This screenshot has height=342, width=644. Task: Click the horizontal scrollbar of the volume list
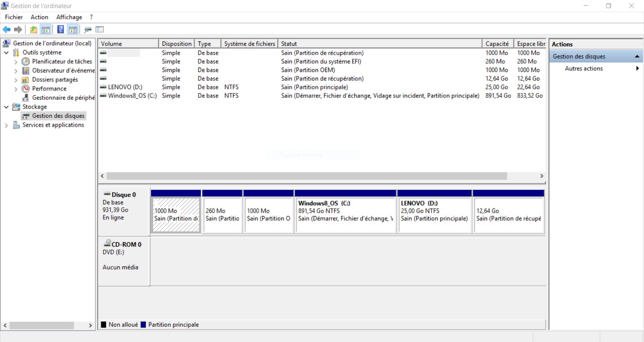307,176
